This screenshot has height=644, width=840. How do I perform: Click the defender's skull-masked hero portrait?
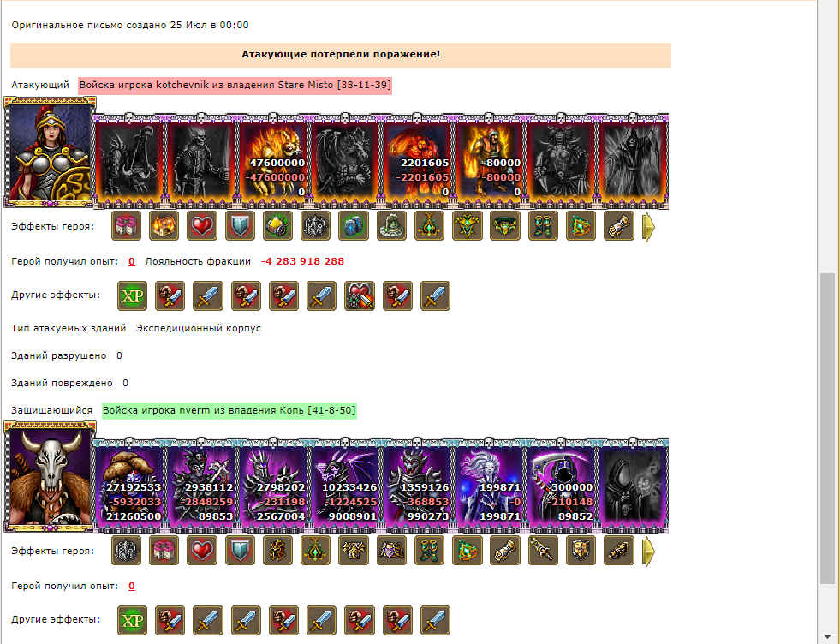click(50, 476)
